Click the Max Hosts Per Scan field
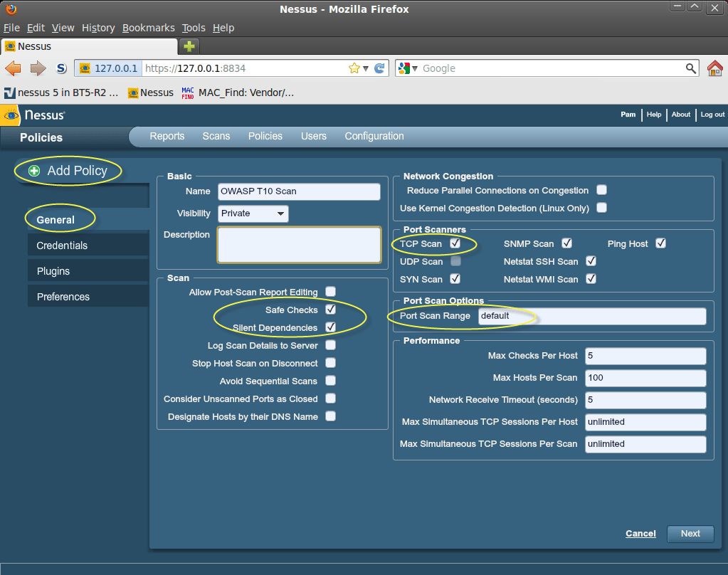This screenshot has height=575, width=728. pyautogui.click(x=645, y=378)
